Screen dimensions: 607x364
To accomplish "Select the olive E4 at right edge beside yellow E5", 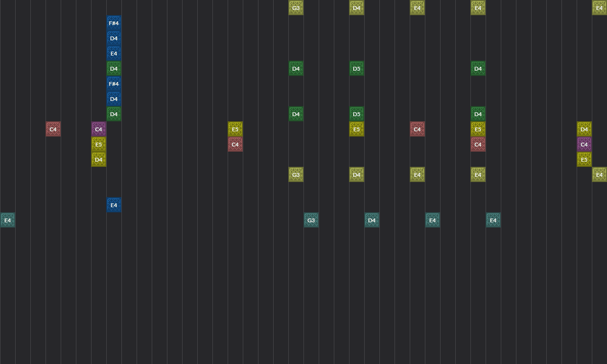I will [599, 174].
